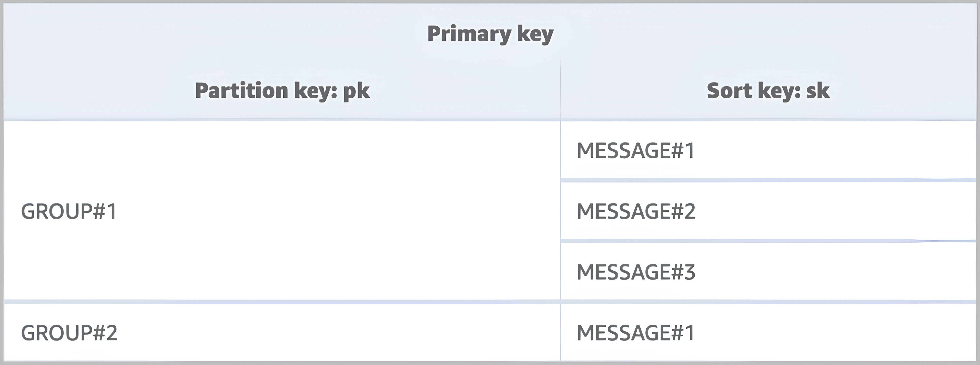
Task: Select MESSAGE#1 in the GROUP#2 row
Action: point(635,333)
